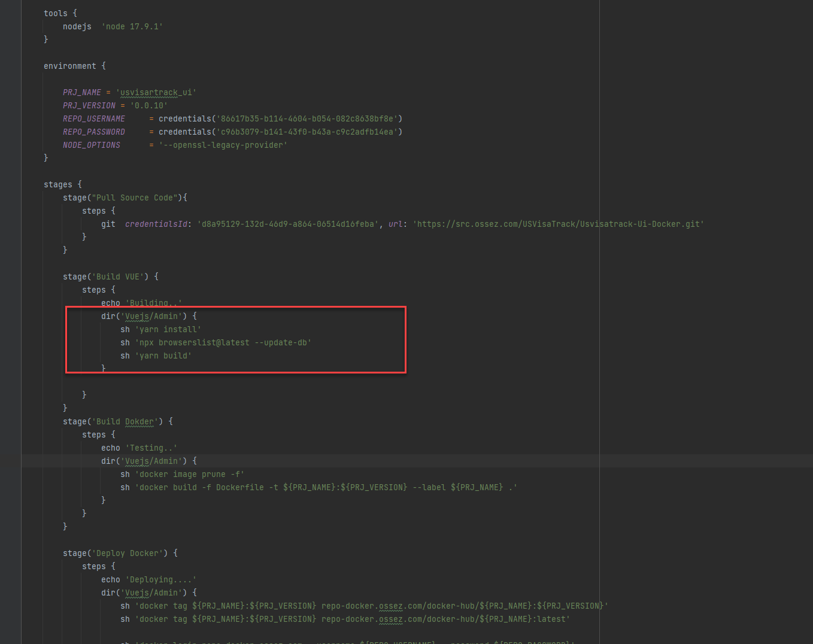This screenshot has width=813, height=644.
Task: Click the NODE_OPTIONS variable name
Action: click(92, 145)
